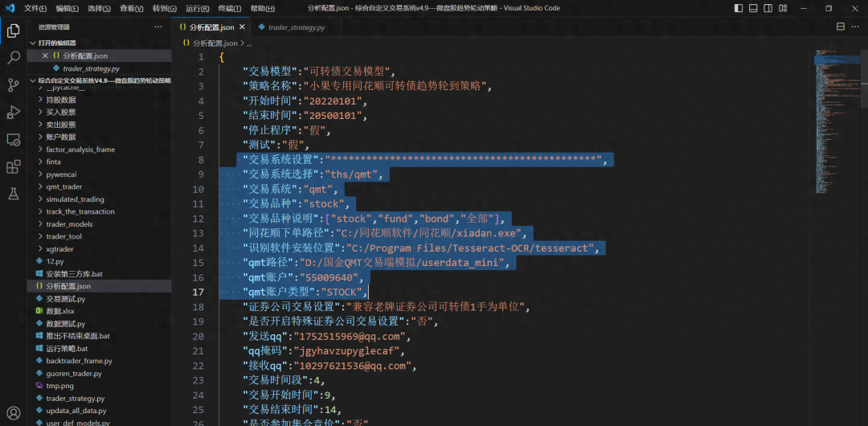Open Remote Explorer in activity bar
868x426 pixels.
point(14,140)
